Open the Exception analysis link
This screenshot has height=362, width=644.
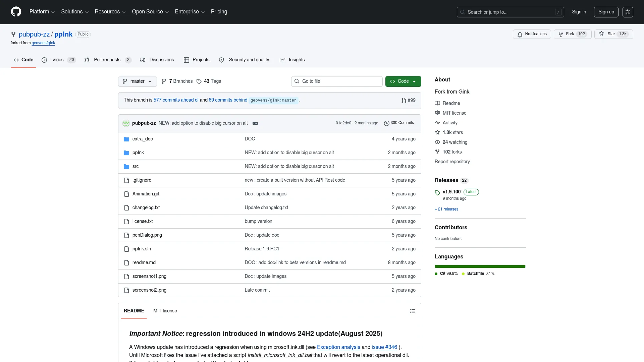(338, 347)
